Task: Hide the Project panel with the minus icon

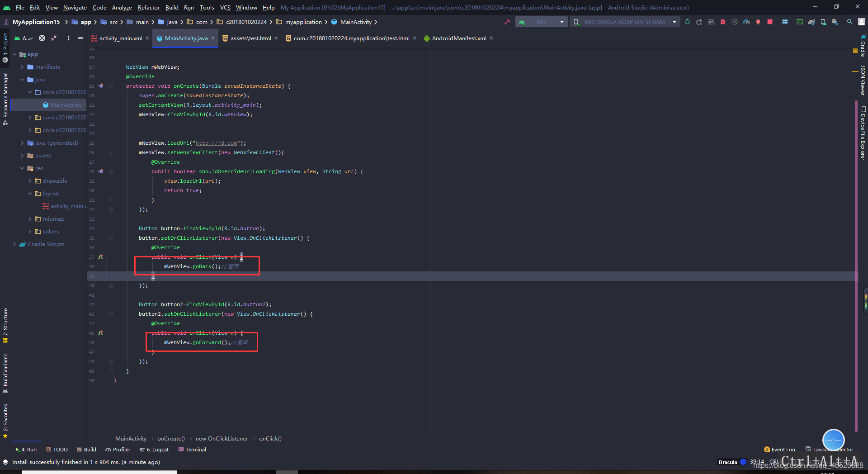Action: pyautogui.click(x=80, y=38)
